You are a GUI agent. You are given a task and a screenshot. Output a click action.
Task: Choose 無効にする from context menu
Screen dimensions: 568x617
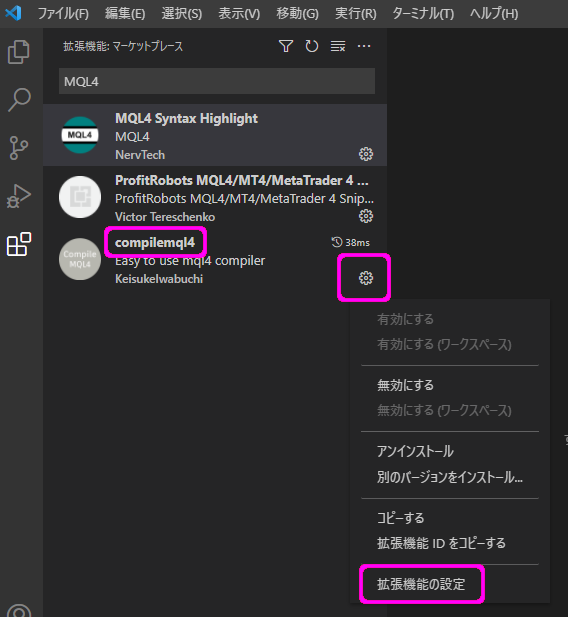[x=405, y=385]
